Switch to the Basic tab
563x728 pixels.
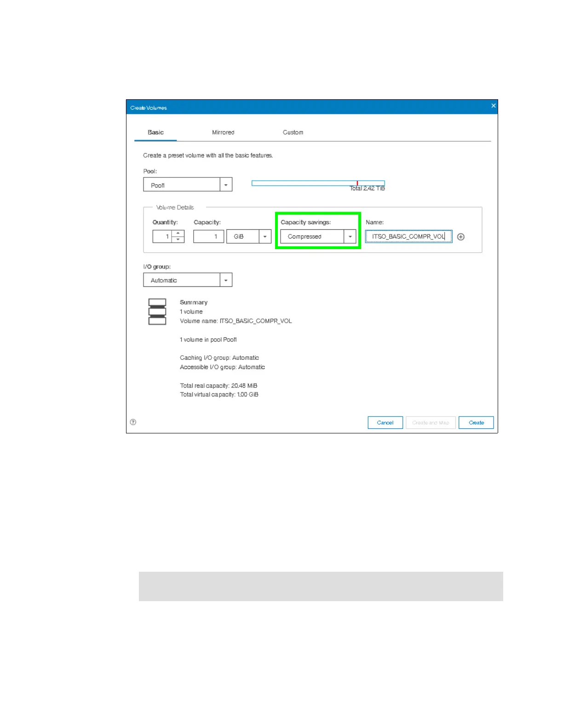(x=155, y=132)
